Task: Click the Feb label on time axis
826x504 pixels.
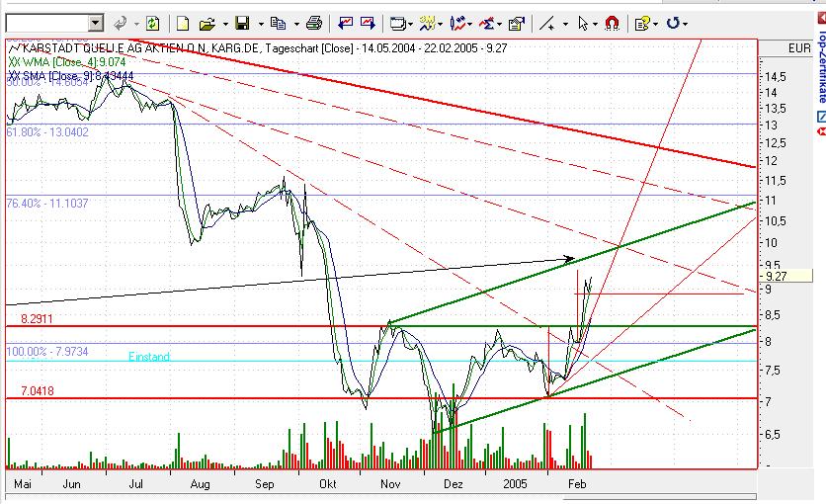Action: tap(577, 484)
